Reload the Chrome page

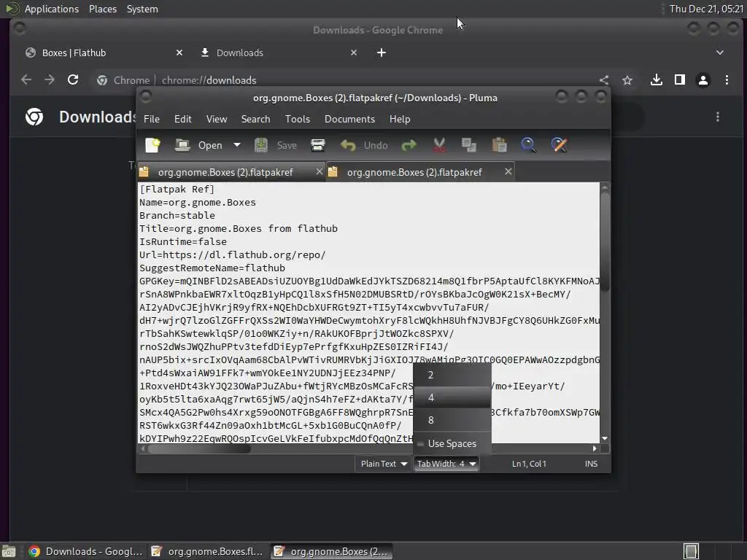[x=73, y=80]
